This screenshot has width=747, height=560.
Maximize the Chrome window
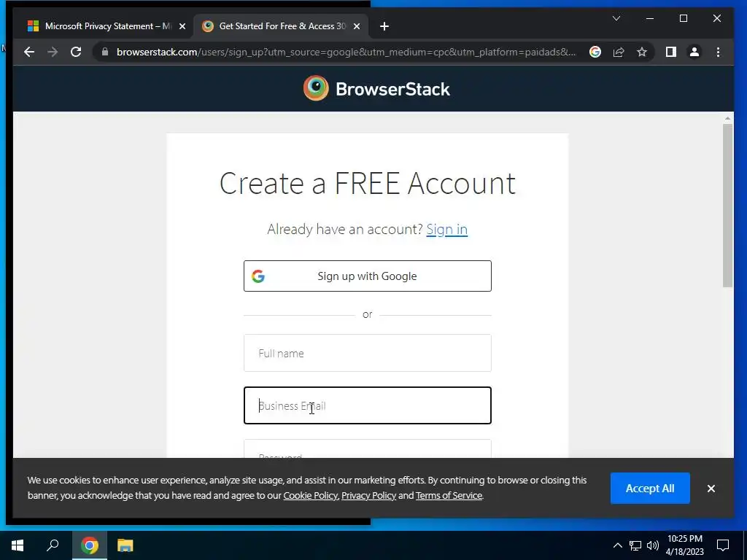pyautogui.click(x=683, y=18)
